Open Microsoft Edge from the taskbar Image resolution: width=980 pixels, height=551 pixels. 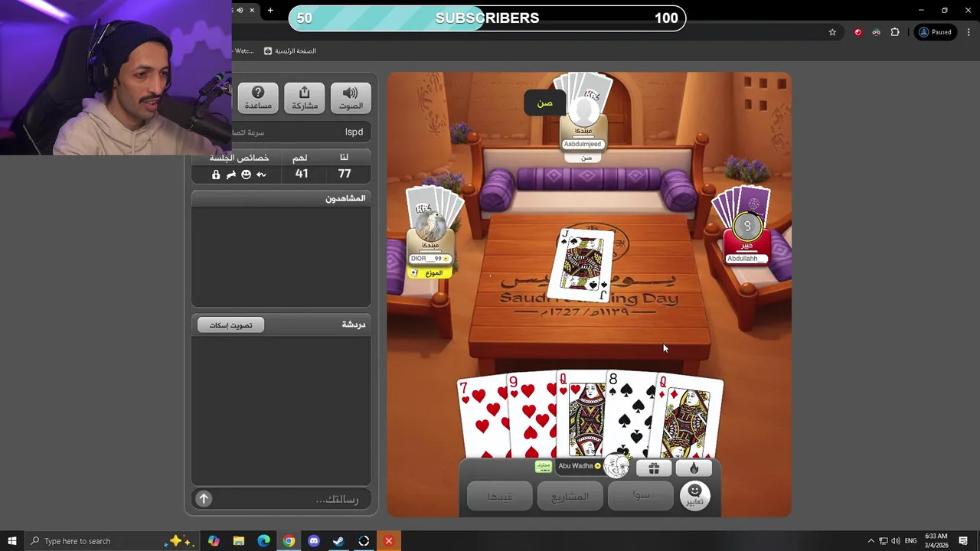(x=263, y=541)
